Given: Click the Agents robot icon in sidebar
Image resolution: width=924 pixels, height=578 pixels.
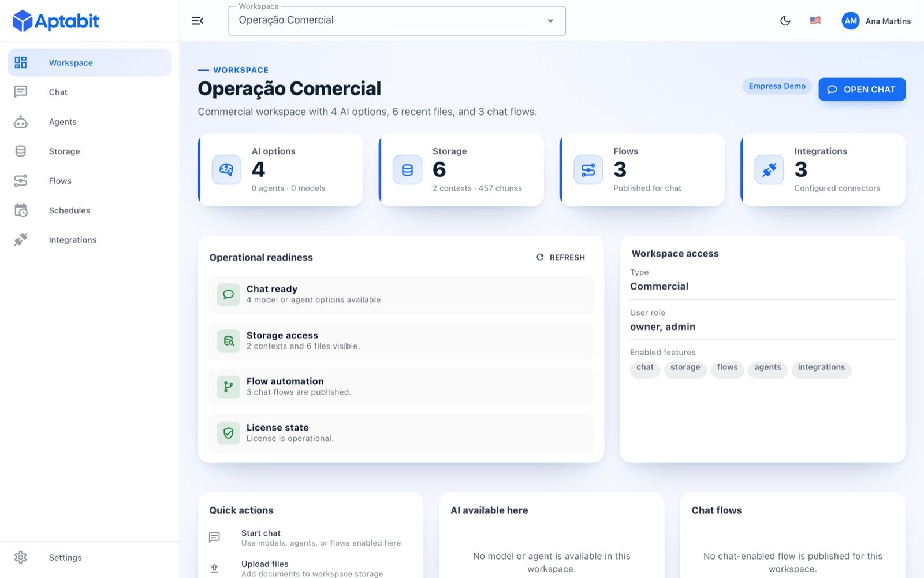Looking at the screenshot, I should click(x=21, y=121).
